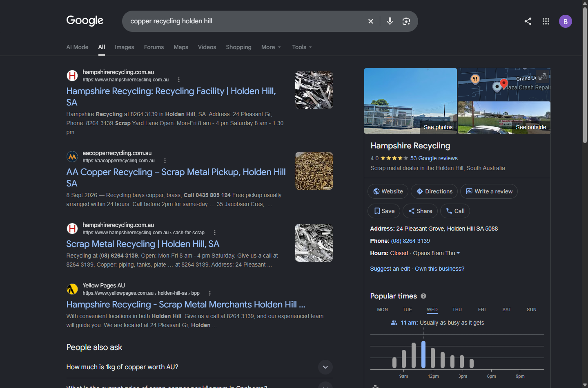Call Hampshire Recycling from the panel

coord(455,211)
